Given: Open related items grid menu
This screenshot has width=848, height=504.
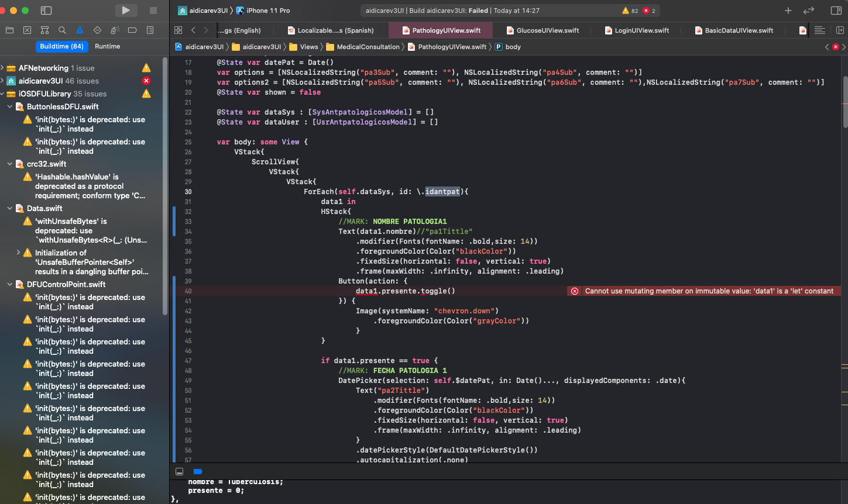Looking at the screenshot, I should [x=178, y=30].
